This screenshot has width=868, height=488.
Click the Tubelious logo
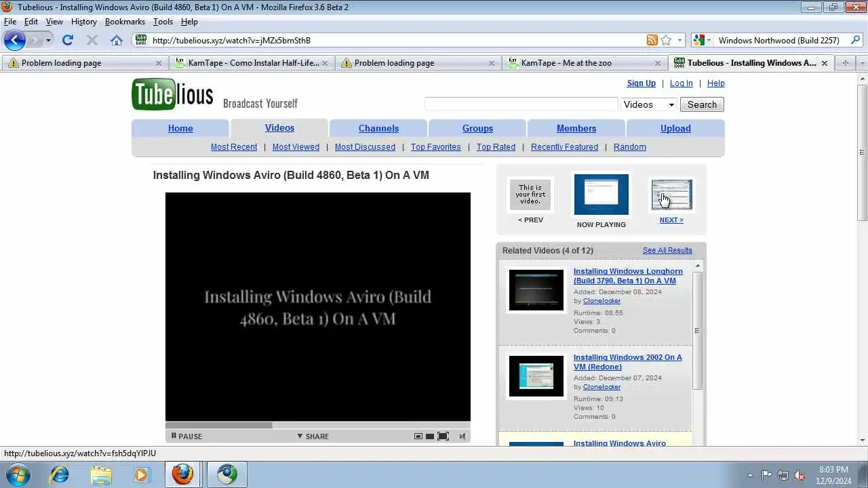click(172, 94)
